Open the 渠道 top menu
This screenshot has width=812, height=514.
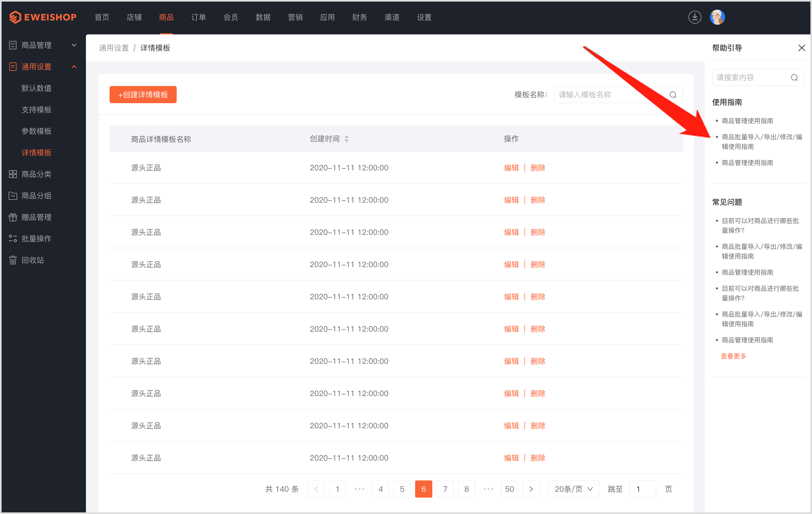point(392,17)
